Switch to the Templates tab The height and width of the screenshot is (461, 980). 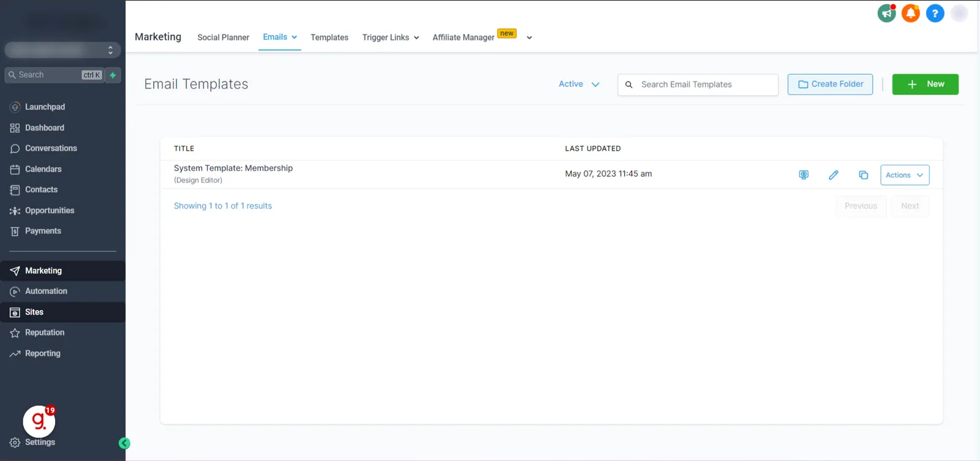[x=330, y=37]
